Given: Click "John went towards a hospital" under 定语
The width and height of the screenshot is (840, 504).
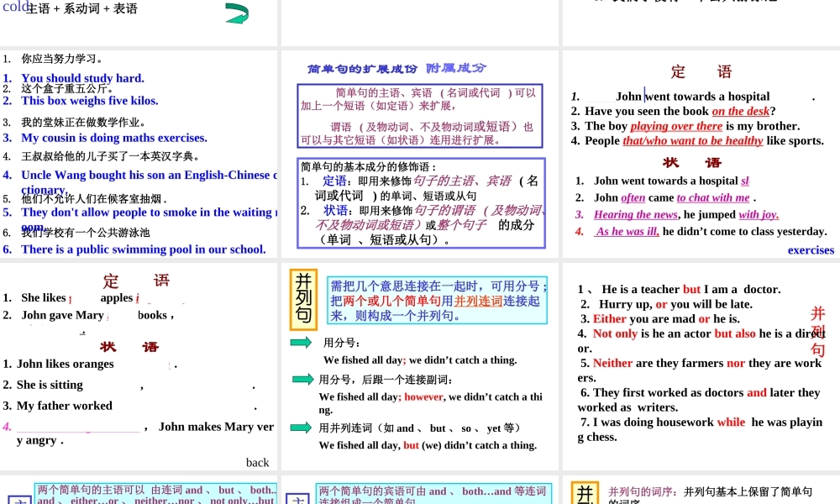Looking at the screenshot, I should pos(693,97).
